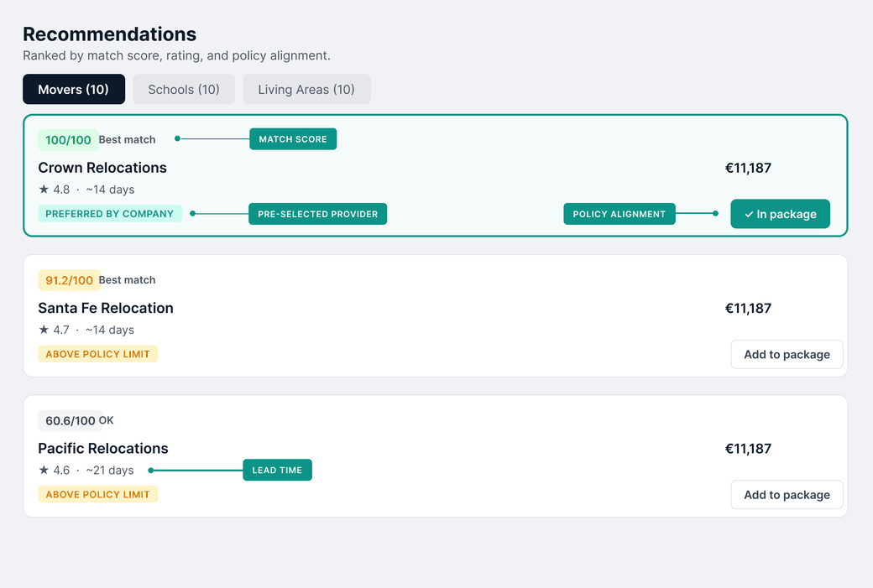Click the ~14 days text under Santa Fe Relocation
This screenshot has height=588, width=873.
point(110,330)
